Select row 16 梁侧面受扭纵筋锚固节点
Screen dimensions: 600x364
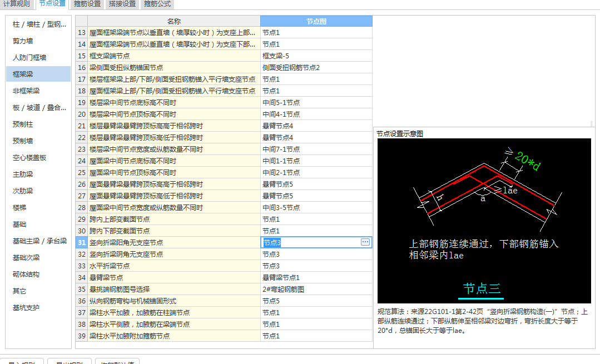tap(173, 68)
